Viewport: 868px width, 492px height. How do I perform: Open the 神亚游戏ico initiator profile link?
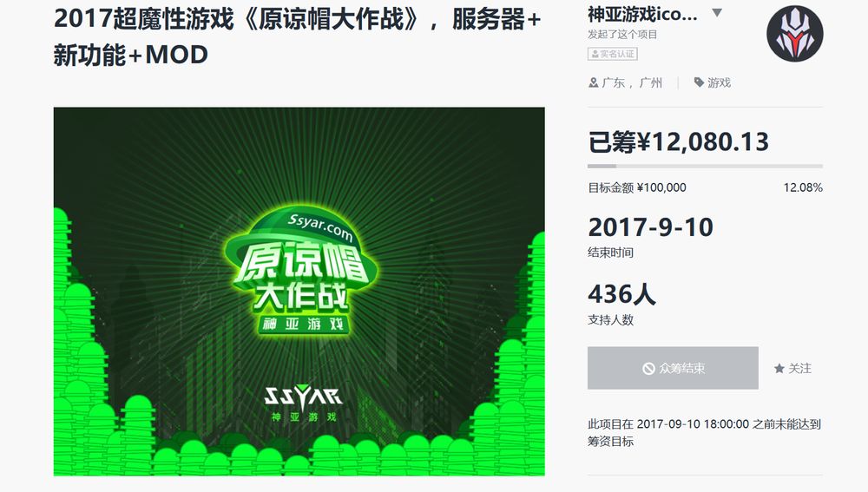click(642, 15)
